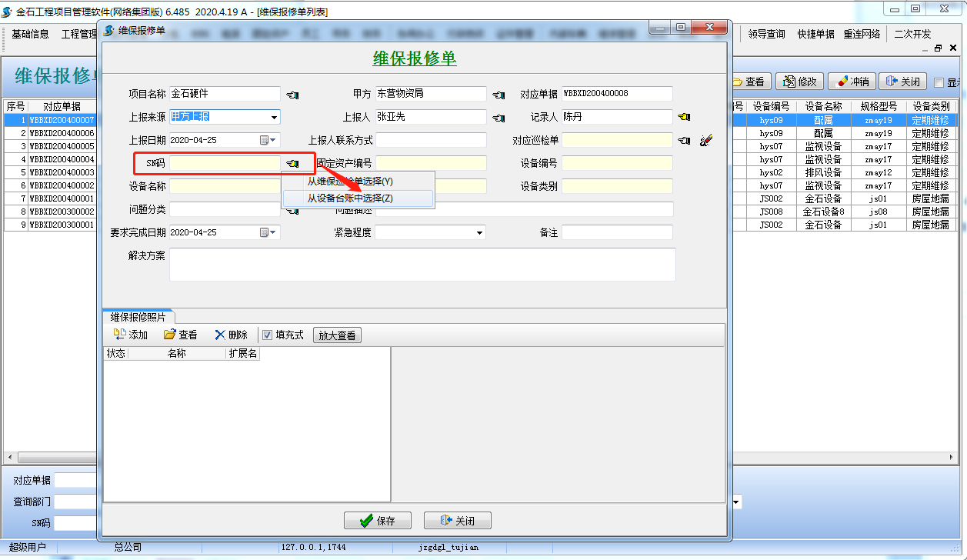Expand the 紧急程度 dropdown
The height and width of the screenshot is (560, 967).
[479, 233]
